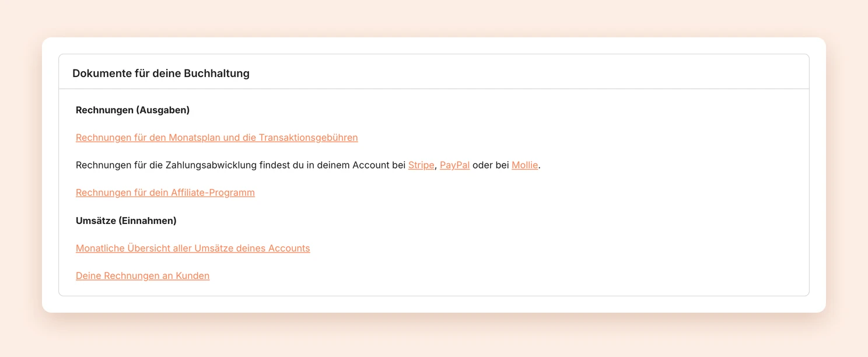Open Rechnungen für dein Affiliate-Programm

(165, 192)
